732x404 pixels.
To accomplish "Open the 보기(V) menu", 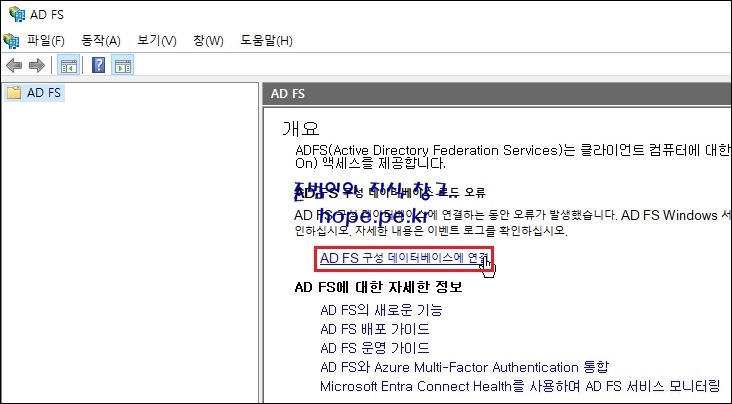I will click(157, 41).
